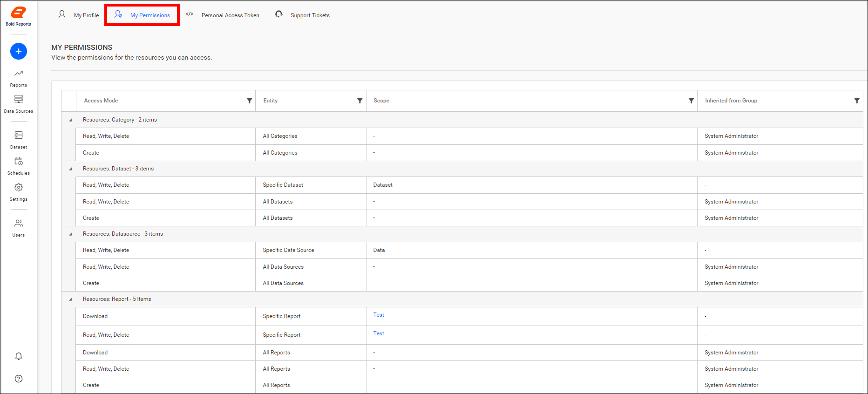Click the blue plus create button
Image resolution: width=868 pixels, height=394 pixels.
click(19, 51)
